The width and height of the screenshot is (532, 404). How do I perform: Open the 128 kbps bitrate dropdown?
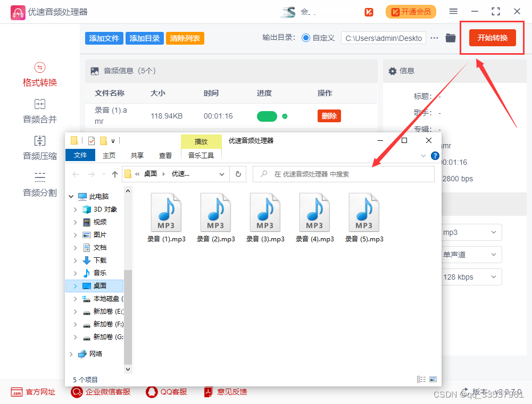coord(471,277)
